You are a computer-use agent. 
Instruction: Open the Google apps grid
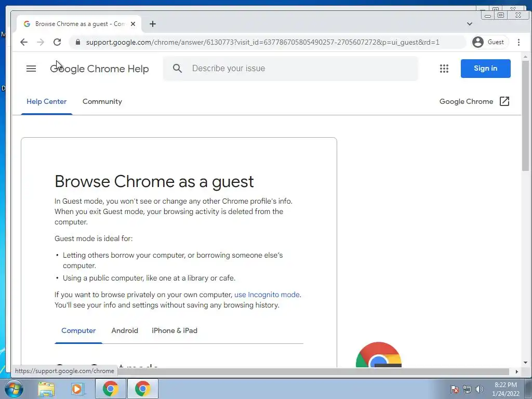point(444,69)
